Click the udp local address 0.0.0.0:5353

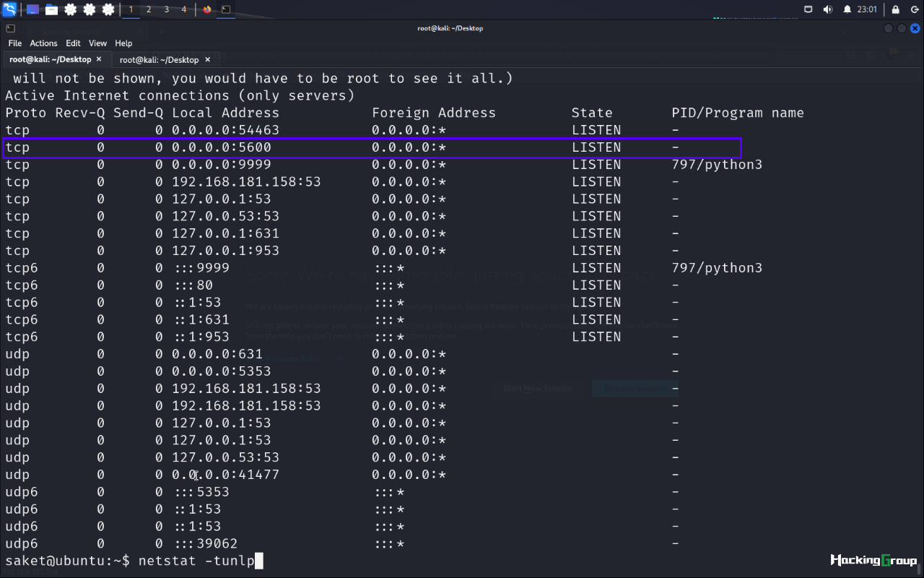tap(222, 371)
